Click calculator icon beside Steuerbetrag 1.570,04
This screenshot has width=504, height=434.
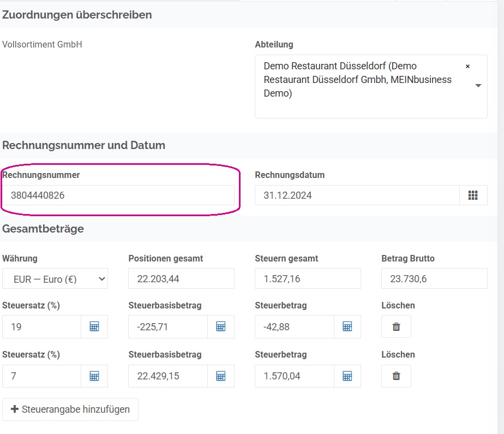[x=347, y=376]
